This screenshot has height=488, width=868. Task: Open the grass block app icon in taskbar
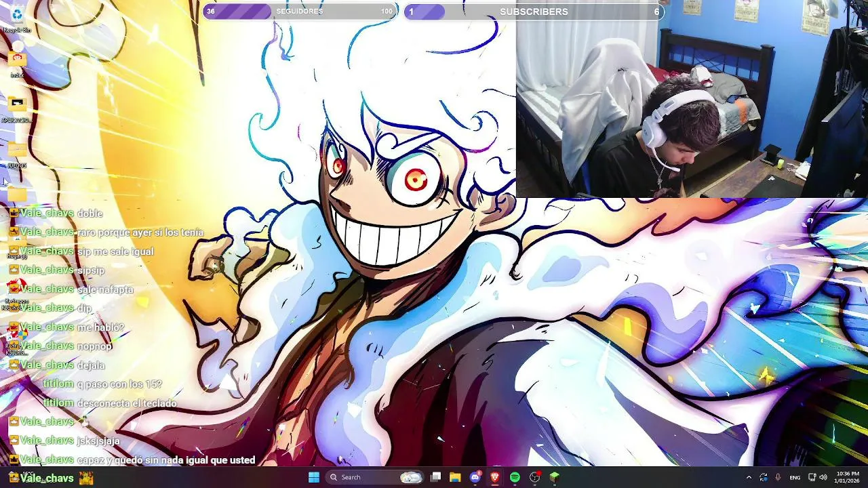(555, 477)
